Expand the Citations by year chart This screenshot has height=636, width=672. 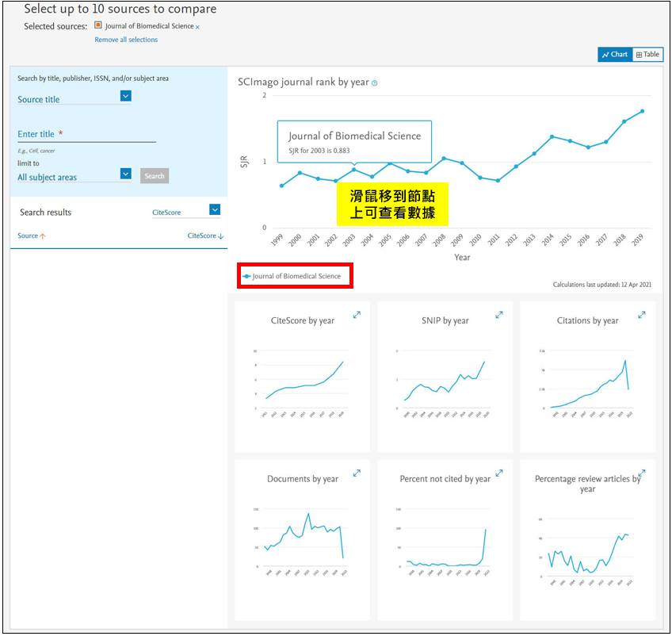coord(642,315)
